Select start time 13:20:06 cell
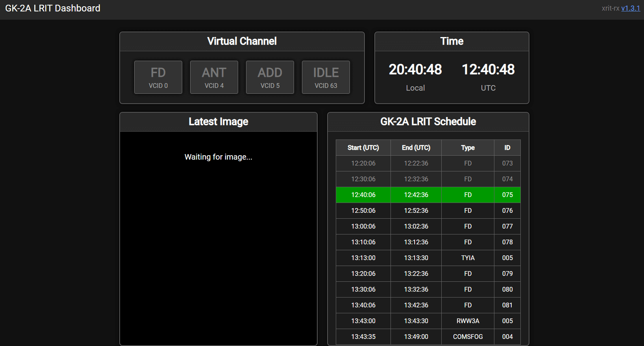Screen dimensions: 644x346 [363, 273]
